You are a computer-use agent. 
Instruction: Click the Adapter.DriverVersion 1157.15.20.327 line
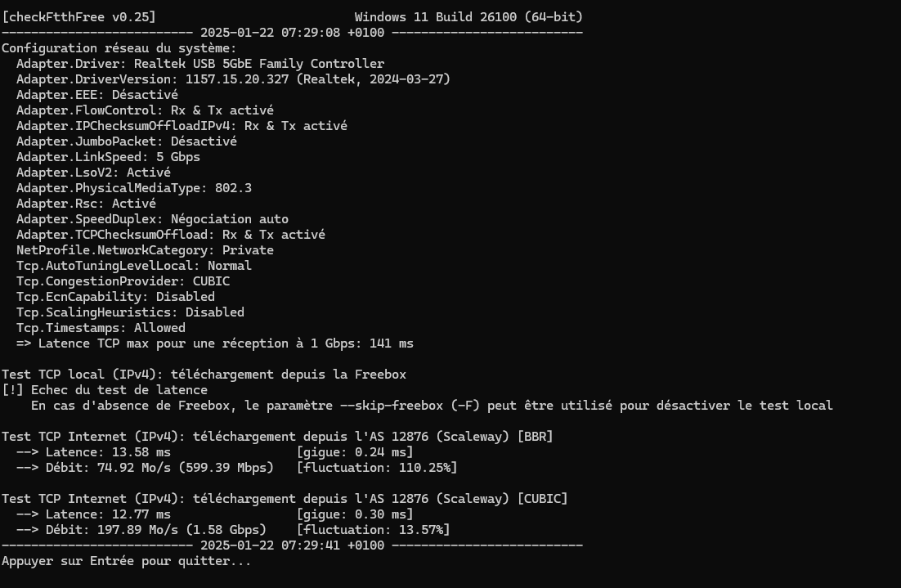point(233,79)
